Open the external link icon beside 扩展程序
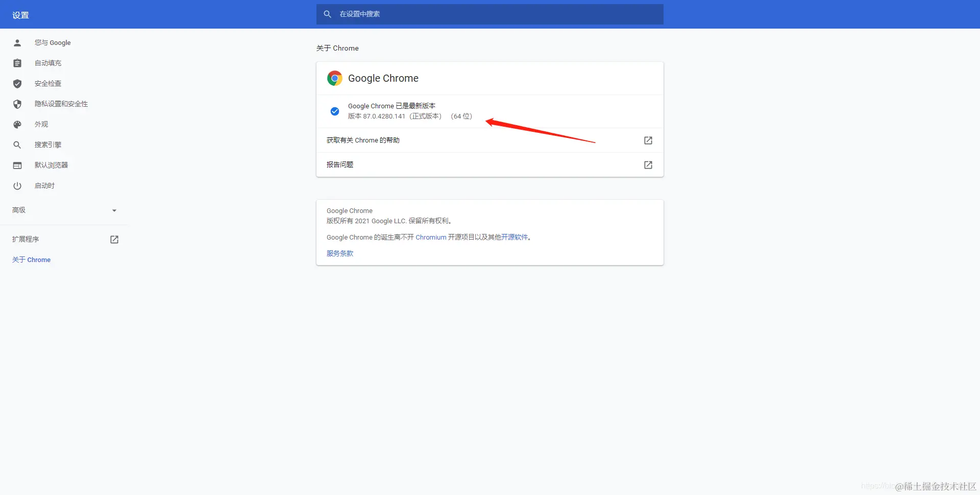The image size is (980, 495). tap(114, 239)
